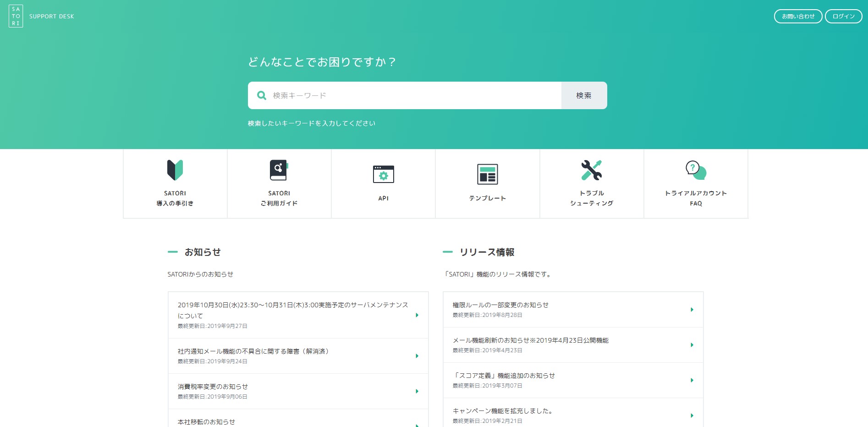The width and height of the screenshot is (868, 427).
Task: Open the 消費税率変更のお知らせ notice
Action: 298,391
